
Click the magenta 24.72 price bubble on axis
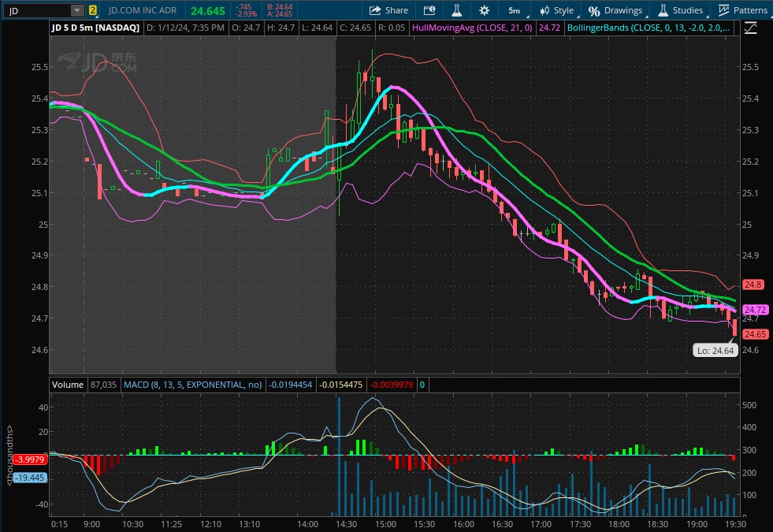coord(755,310)
